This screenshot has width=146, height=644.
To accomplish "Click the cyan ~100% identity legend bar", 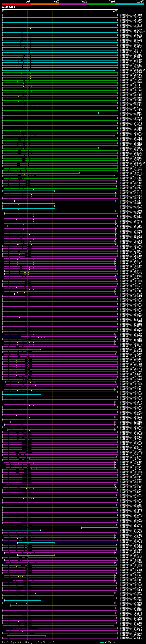I will click(130, 4).
